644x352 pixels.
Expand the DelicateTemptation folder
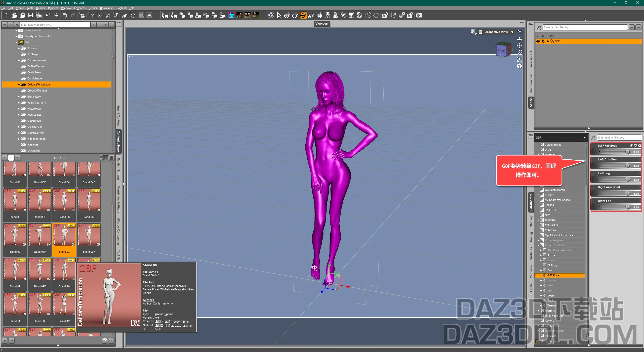coord(19,84)
